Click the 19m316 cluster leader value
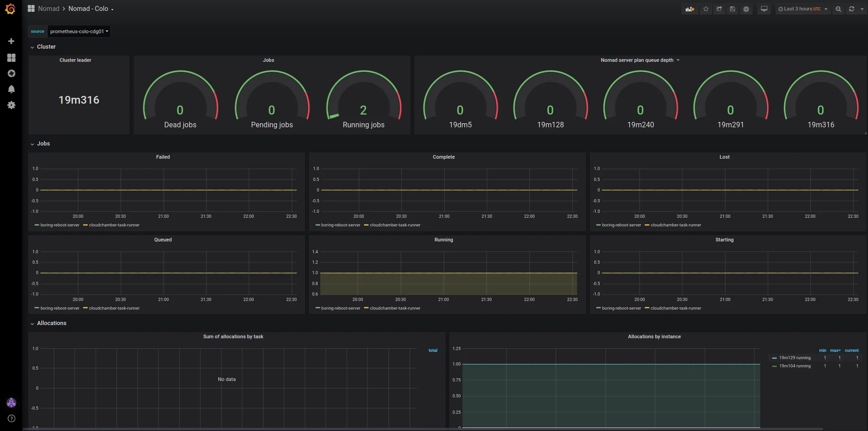This screenshot has height=431, width=868. [x=79, y=100]
